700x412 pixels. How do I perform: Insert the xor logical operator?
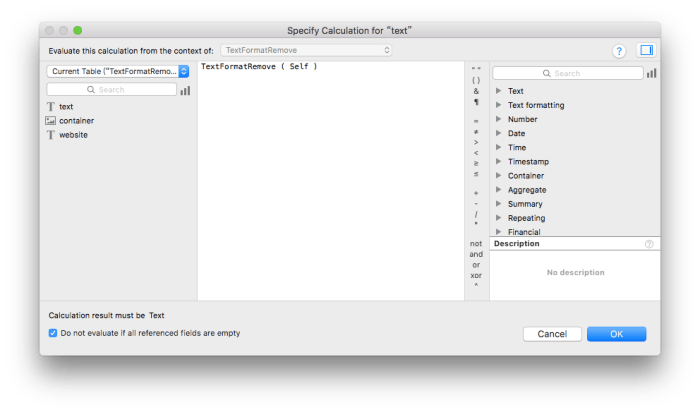click(476, 275)
